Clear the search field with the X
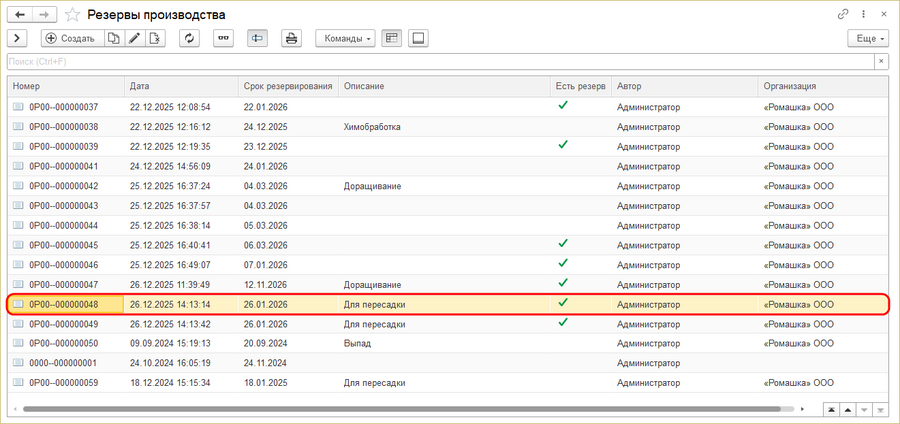Image resolution: width=900 pixels, height=424 pixels. (881, 62)
